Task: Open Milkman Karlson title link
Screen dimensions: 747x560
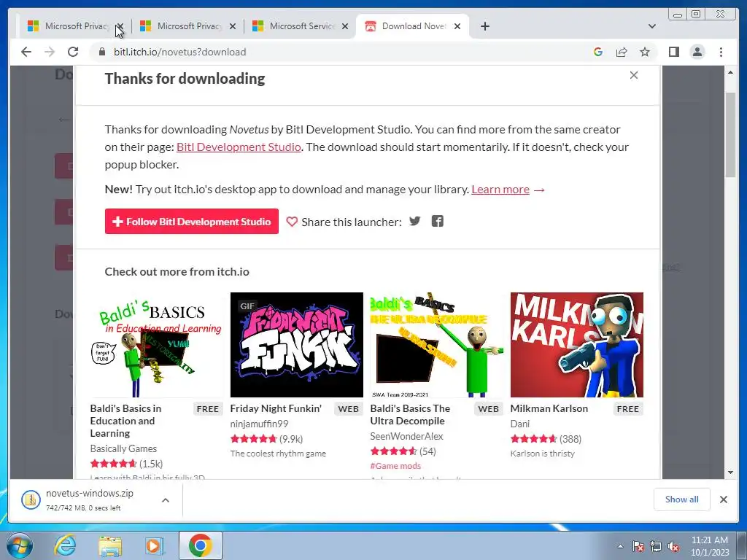Action: click(549, 408)
